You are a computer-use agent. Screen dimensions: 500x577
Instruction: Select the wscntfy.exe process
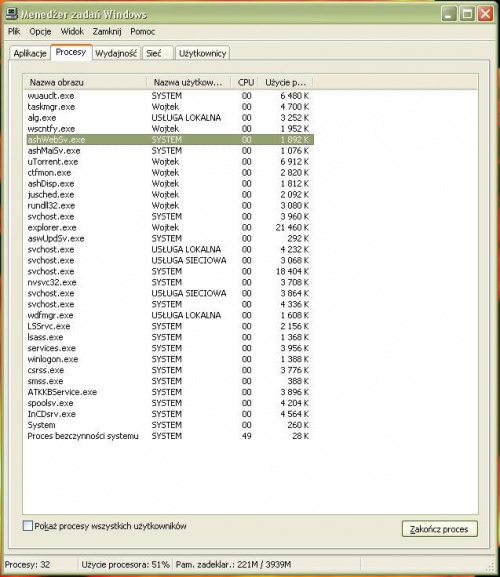(x=169, y=129)
